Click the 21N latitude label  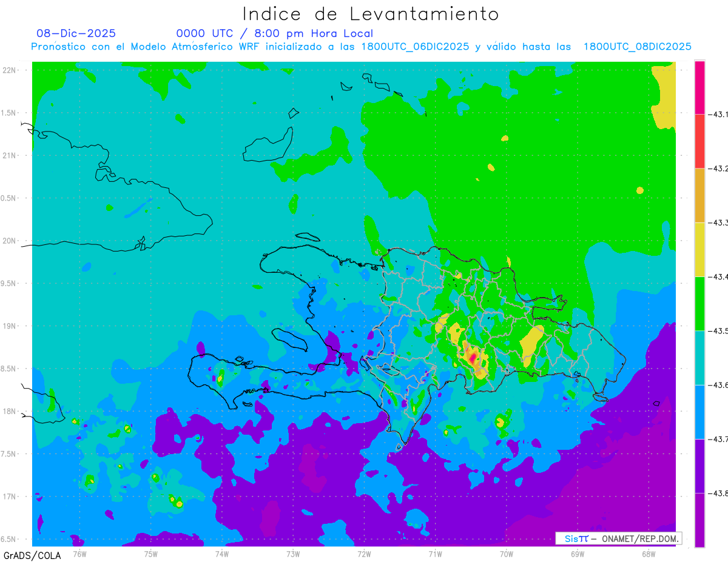(9, 156)
